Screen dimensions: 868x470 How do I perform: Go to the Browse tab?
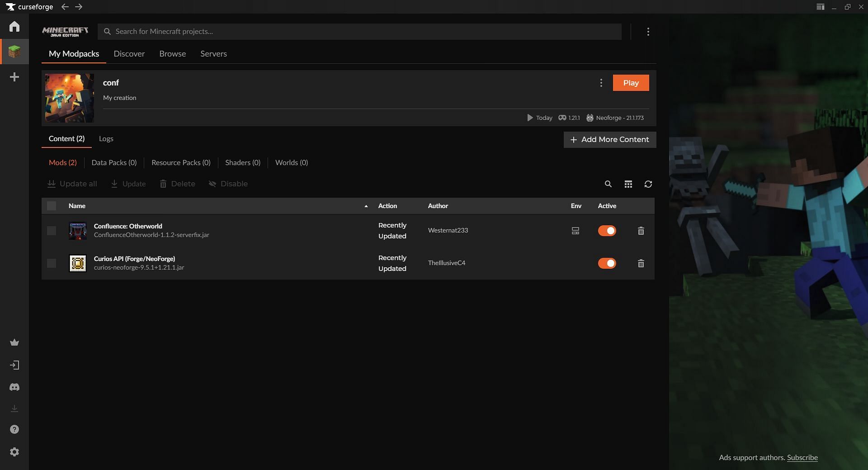tap(172, 54)
